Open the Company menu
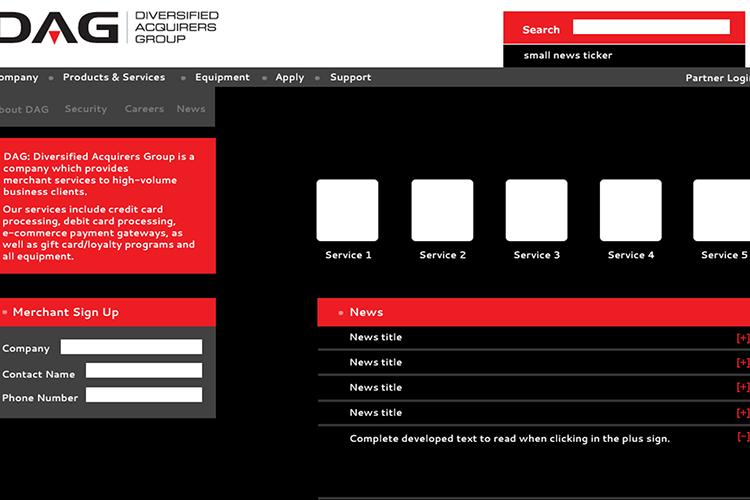Image resolution: width=750 pixels, height=500 pixels. pos(19,77)
